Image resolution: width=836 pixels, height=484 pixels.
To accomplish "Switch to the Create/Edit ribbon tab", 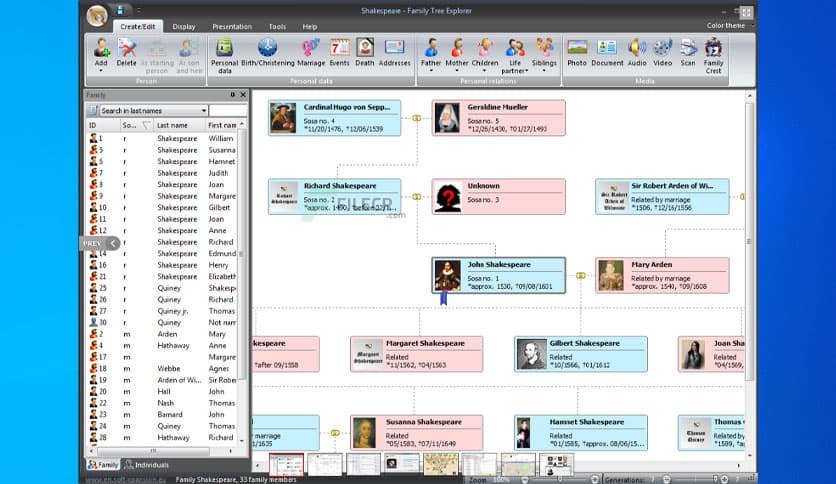I will pyautogui.click(x=138, y=27).
